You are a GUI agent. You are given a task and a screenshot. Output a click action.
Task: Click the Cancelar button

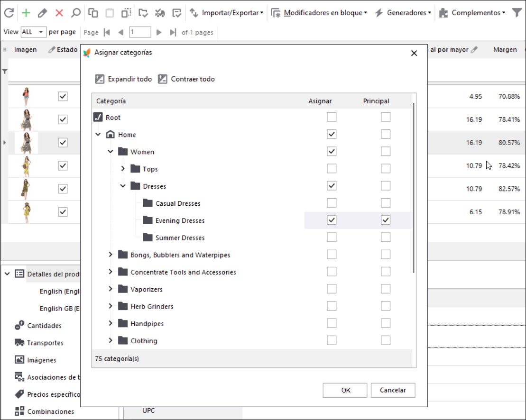coord(393,390)
